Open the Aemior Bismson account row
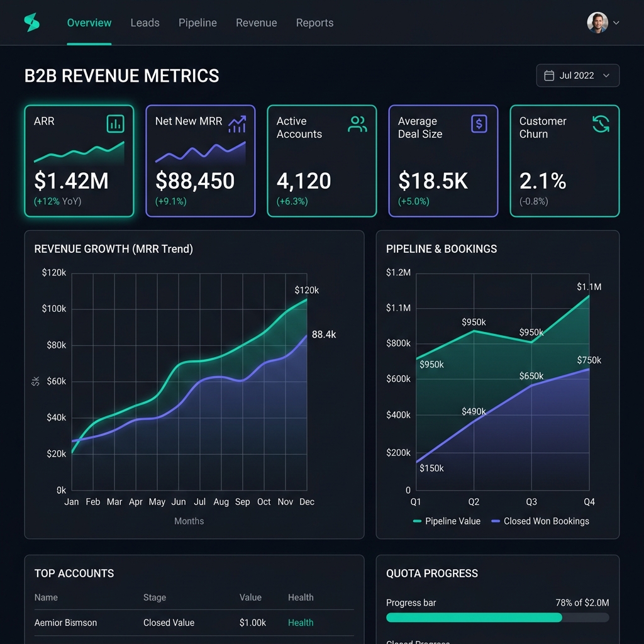The width and height of the screenshot is (644, 644). click(x=194, y=623)
